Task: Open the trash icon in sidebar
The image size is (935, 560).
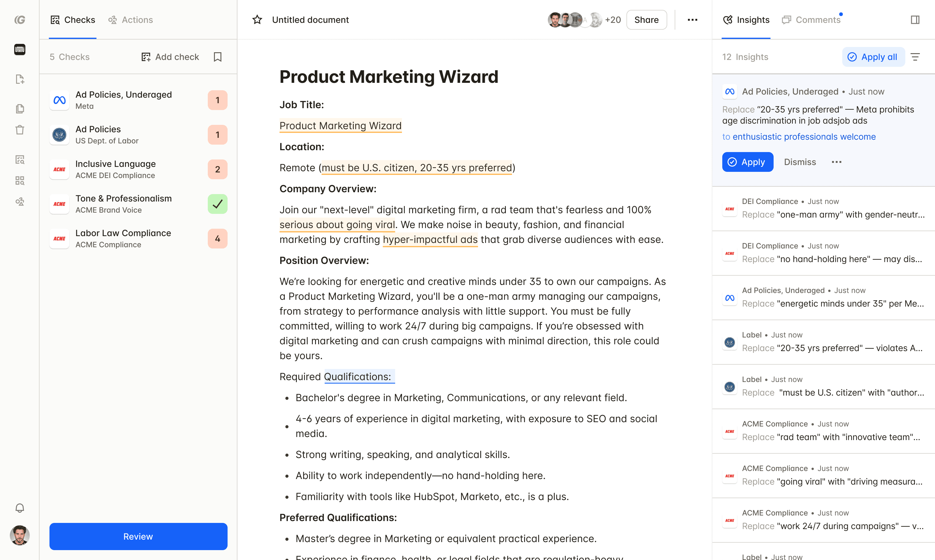Action: (x=19, y=130)
